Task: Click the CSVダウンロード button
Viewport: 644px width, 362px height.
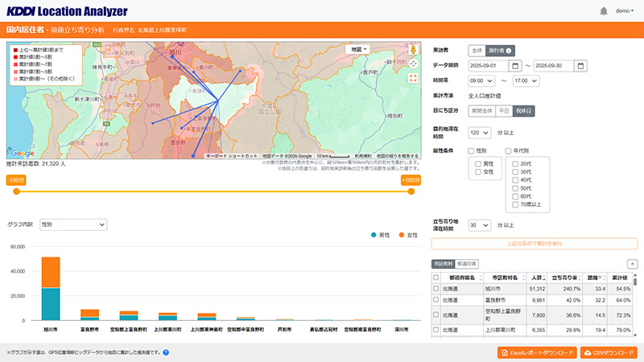Action: pos(609,352)
